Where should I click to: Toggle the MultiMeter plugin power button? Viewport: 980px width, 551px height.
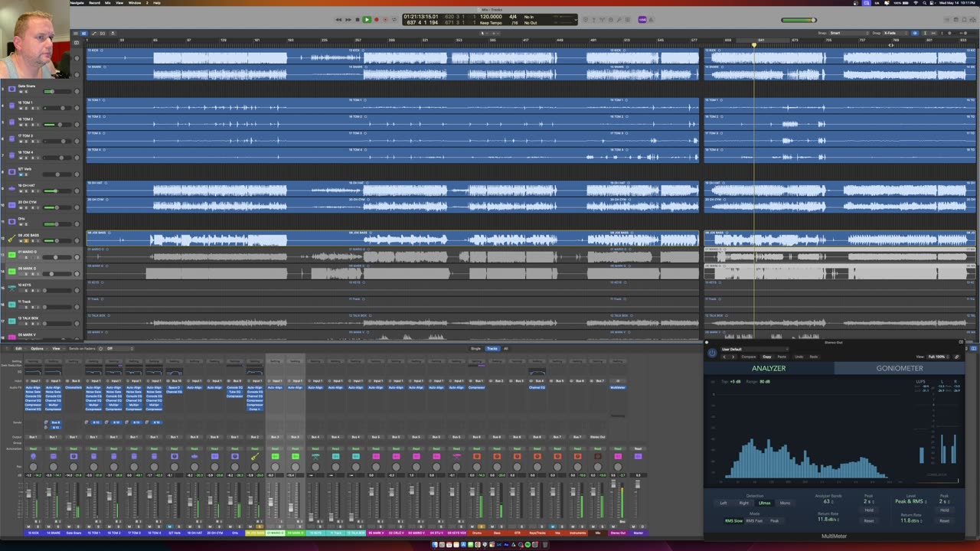click(712, 353)
